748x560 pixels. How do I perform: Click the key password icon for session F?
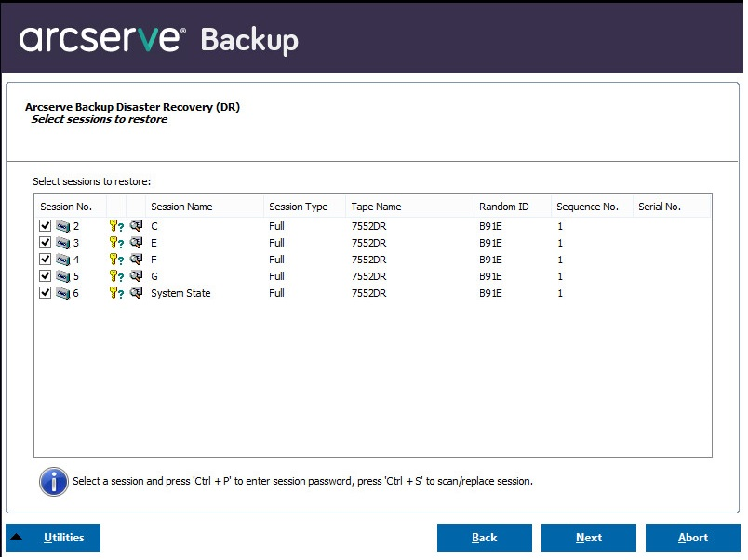(116, 260)
